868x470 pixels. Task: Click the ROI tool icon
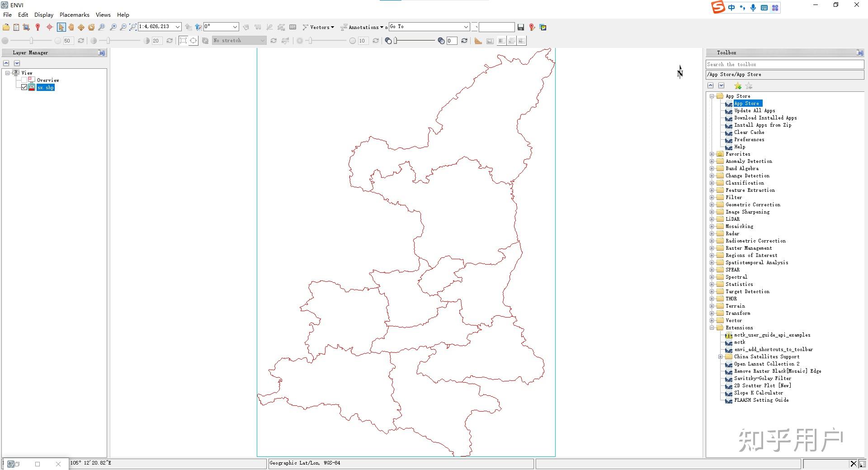click(281, 27)
